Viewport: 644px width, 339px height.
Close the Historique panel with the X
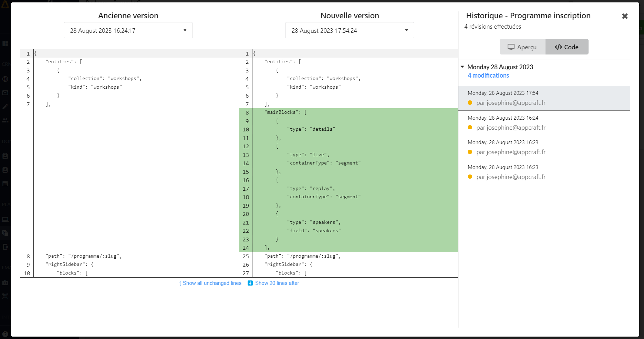(x=625, y=16)
